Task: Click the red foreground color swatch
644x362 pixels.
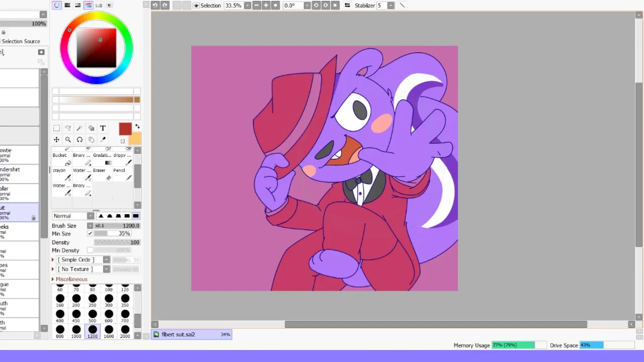Action: click(x=125, y=129)
